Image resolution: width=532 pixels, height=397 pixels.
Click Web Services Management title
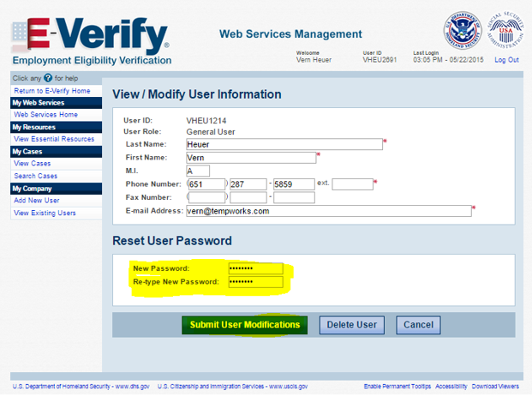(x=290, y=34)
